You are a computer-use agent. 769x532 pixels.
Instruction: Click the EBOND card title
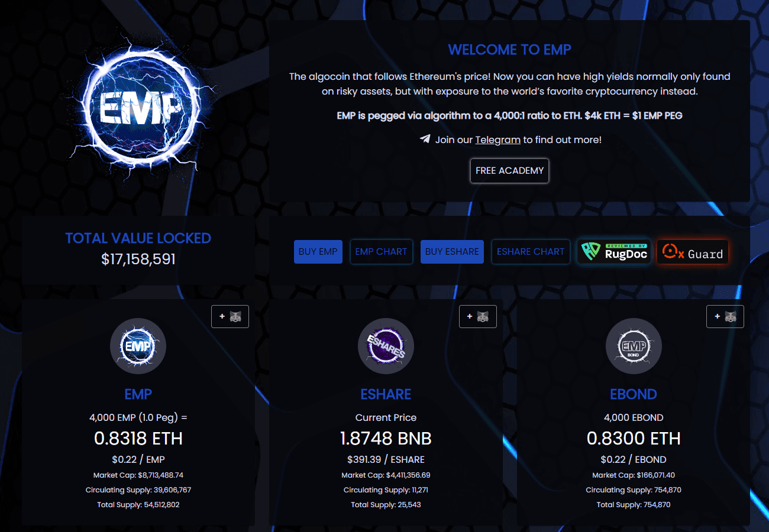[634, 394]
